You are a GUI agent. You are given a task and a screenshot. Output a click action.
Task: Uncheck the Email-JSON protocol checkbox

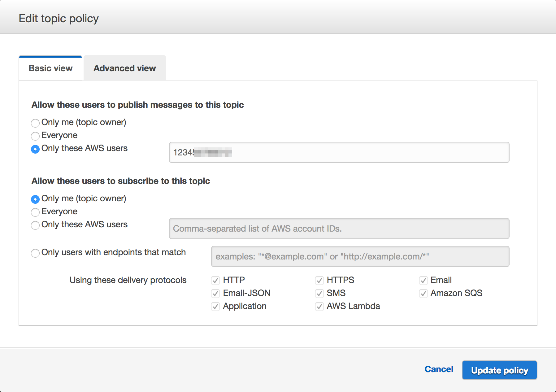215,294
